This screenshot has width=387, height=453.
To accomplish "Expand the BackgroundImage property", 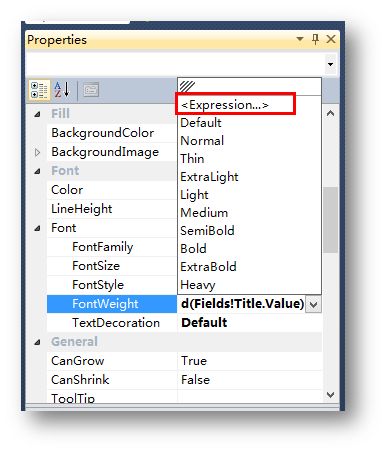I will (x=37, y=152).
